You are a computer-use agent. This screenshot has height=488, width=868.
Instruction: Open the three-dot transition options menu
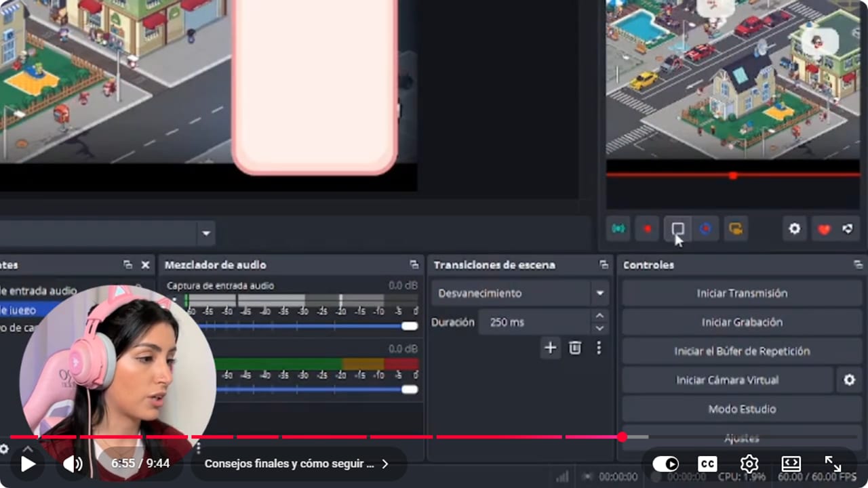pos(599,348)
